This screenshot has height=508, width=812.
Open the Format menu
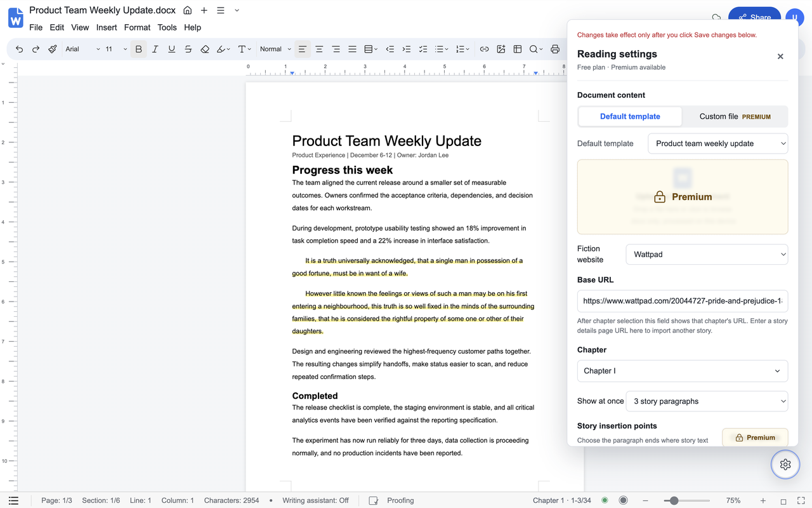tap(137, 27)
